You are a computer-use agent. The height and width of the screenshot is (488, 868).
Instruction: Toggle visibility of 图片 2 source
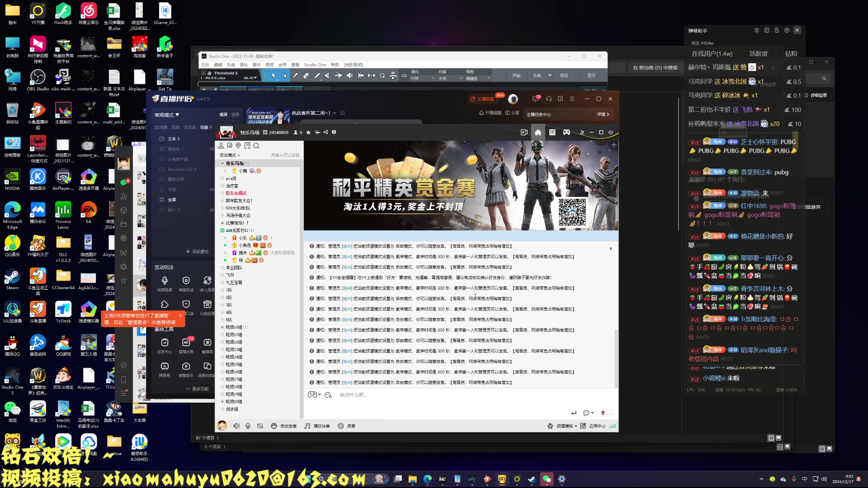pos(212,210)
